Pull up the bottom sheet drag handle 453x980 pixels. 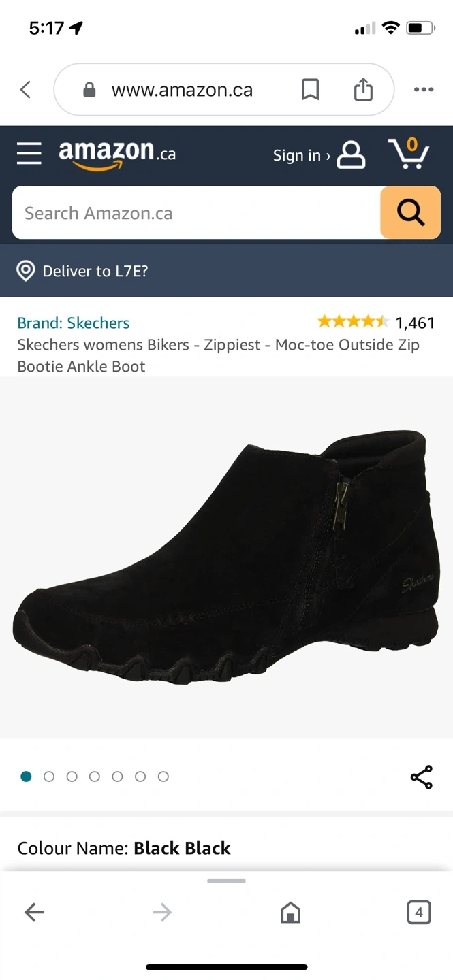(x=226, y=881)
